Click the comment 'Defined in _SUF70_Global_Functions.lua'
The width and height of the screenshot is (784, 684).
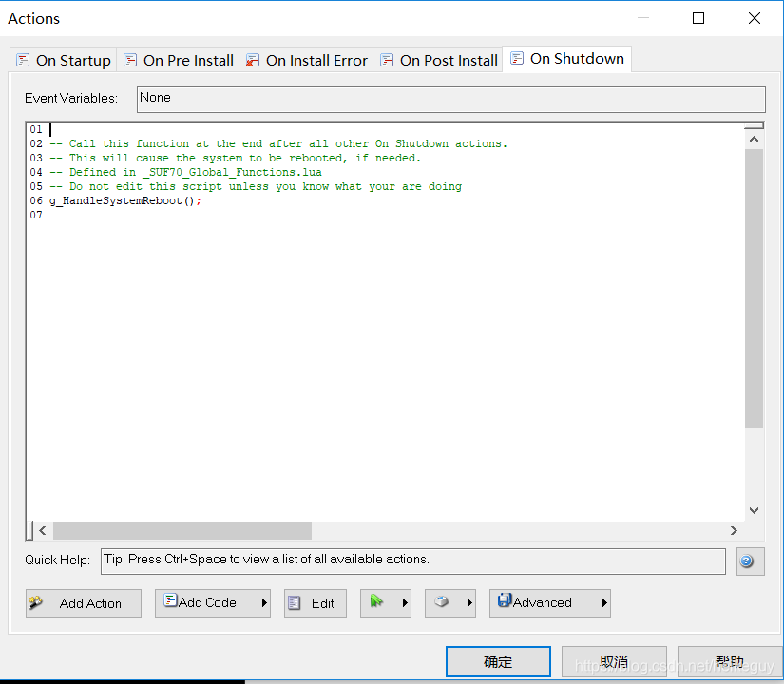pos(185,173)
